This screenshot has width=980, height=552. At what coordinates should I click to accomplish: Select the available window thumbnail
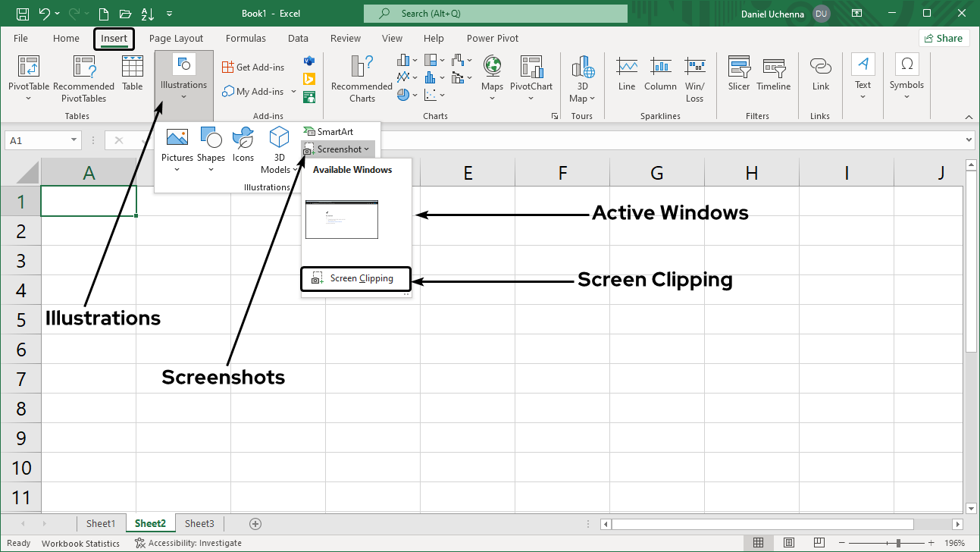pos(341,219)
